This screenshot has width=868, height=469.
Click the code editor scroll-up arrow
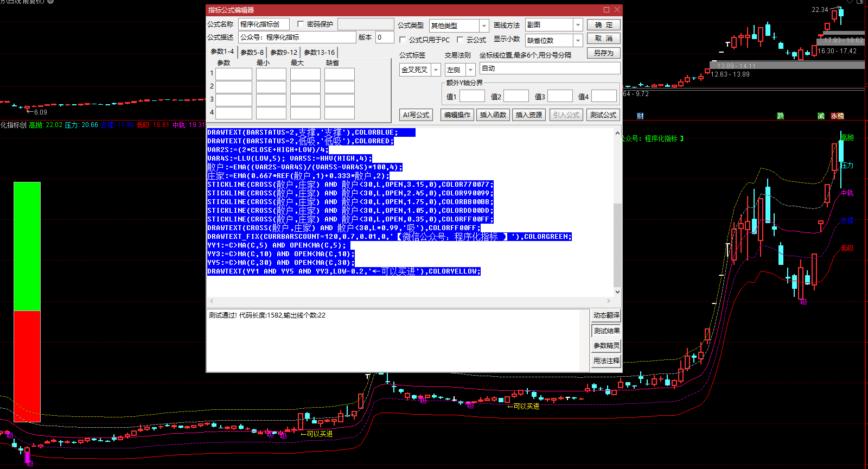[617, 133]
